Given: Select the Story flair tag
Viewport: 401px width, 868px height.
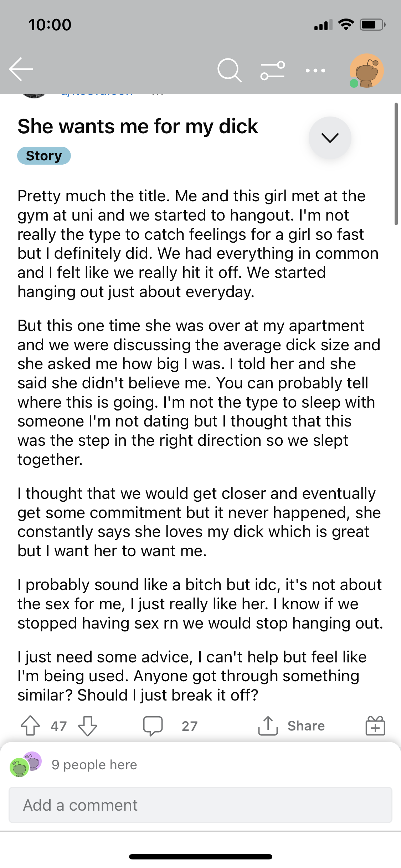Looking at the screenshot, I should [x=44, y=156].
